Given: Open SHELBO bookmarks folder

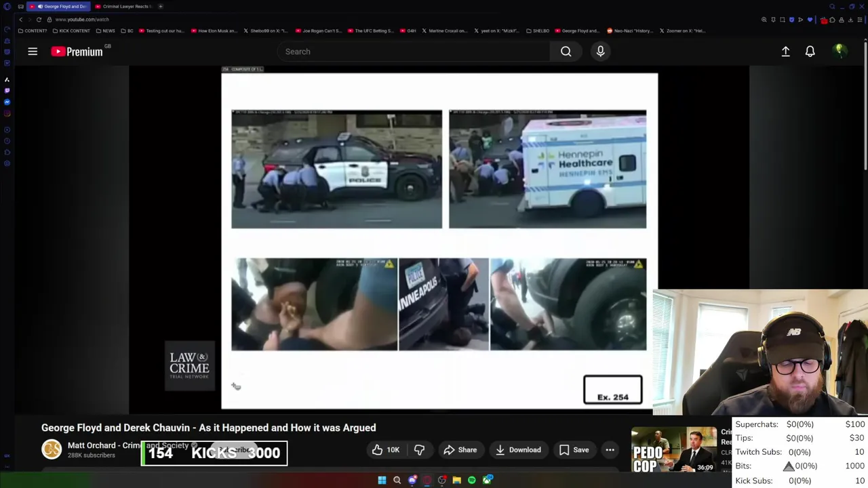Looking at the screenshot, I should pyautogui.click(x=537, y=30).
